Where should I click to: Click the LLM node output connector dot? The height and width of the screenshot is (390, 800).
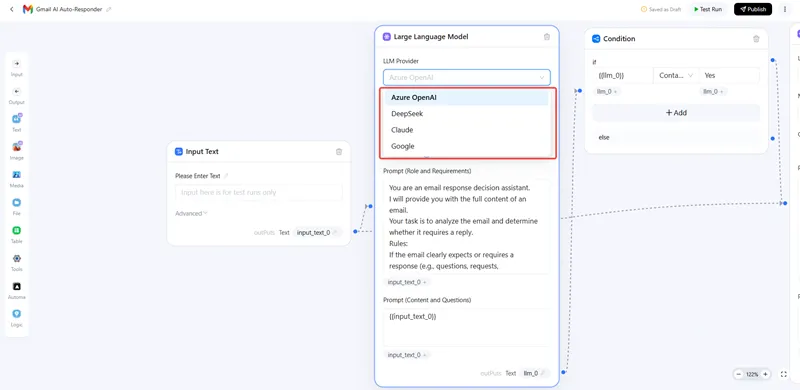coord(563,372)
